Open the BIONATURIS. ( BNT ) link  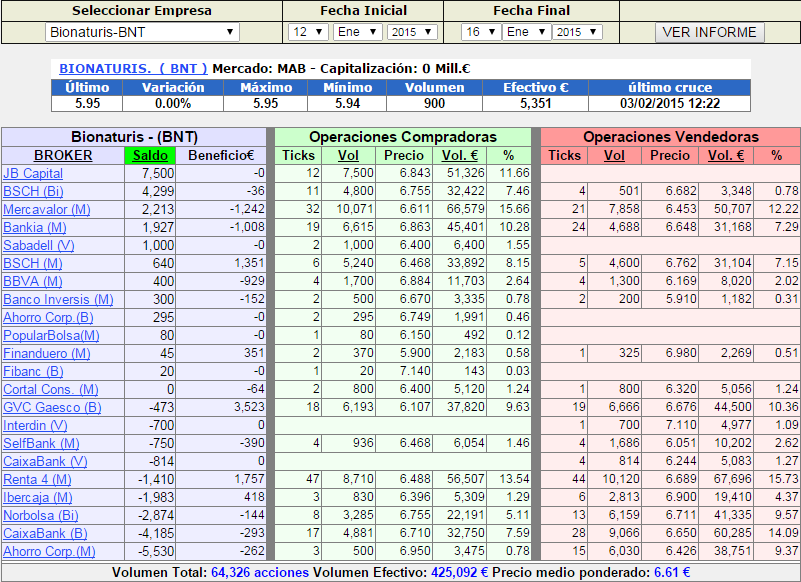click(x=133, y=69)
